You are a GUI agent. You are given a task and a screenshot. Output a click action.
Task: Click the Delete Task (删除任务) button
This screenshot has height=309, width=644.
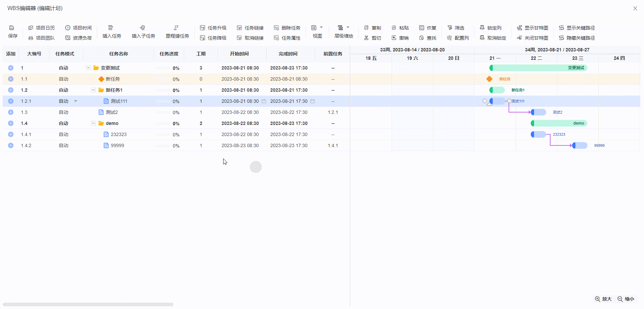(287, 28)
